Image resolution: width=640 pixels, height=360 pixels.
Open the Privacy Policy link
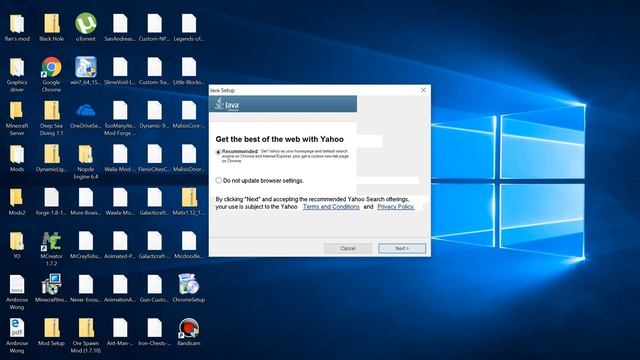coord(396,207)
